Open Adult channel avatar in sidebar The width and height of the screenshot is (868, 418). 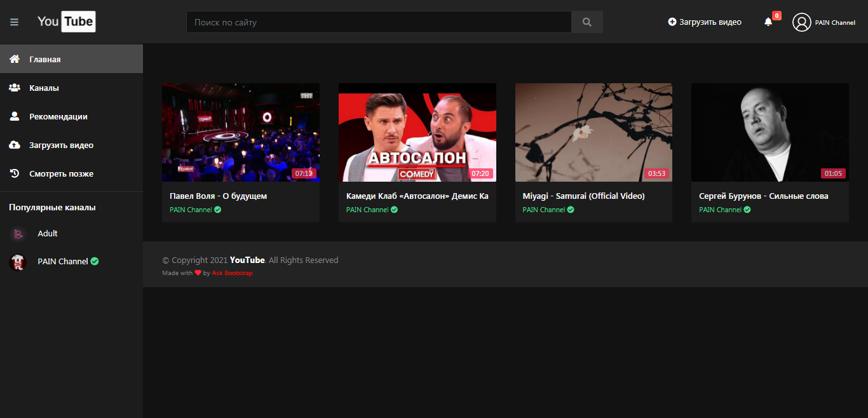18,234
